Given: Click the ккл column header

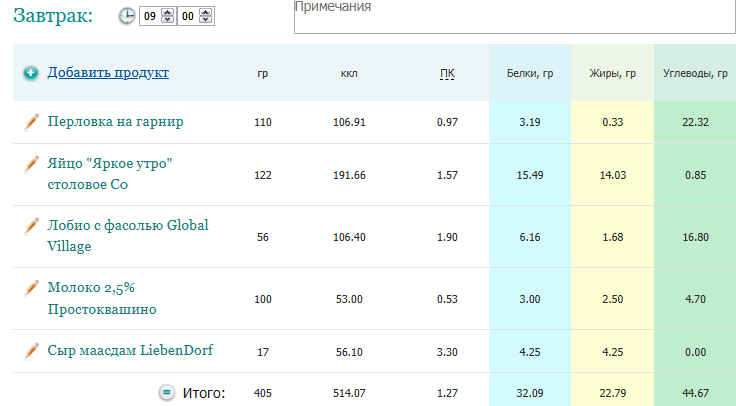Looking at the screenshot, I should (349, 74).
